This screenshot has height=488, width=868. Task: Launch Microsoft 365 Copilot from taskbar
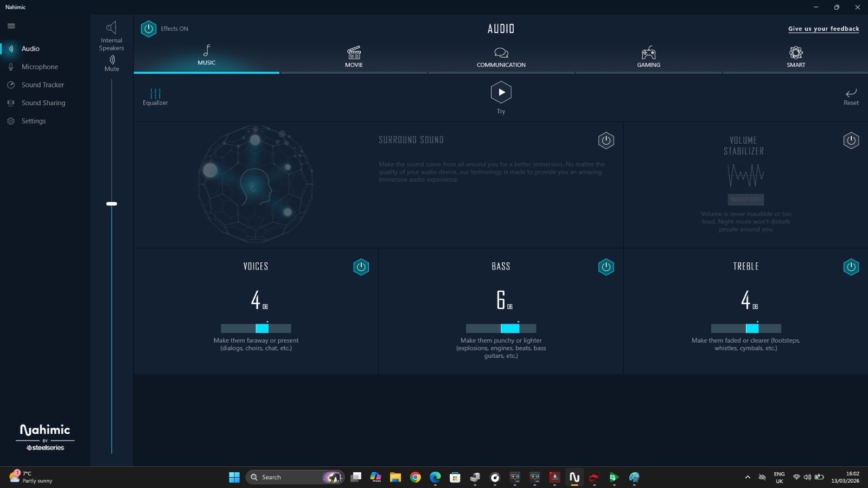point(376,477)
